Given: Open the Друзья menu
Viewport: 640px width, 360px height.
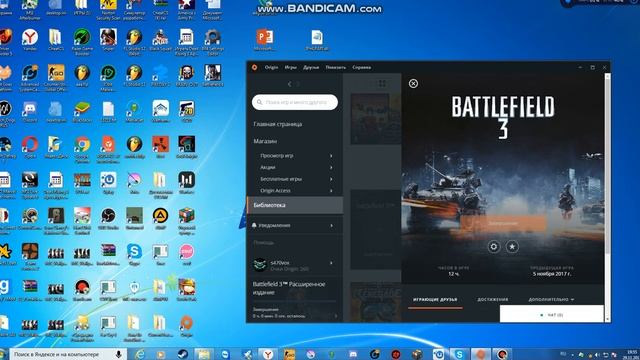Looking at the screenshot, I should [x=311, y=67].
